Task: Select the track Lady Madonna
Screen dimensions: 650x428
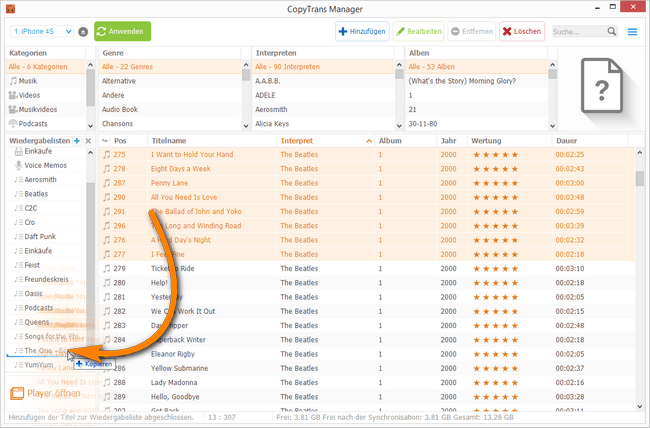Action: point(367,383)
